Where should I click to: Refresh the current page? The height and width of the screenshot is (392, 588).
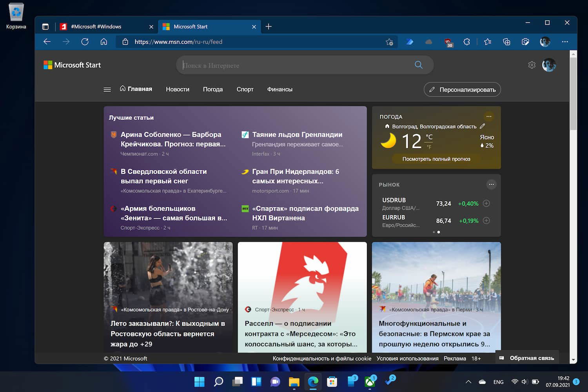[85, 42]
